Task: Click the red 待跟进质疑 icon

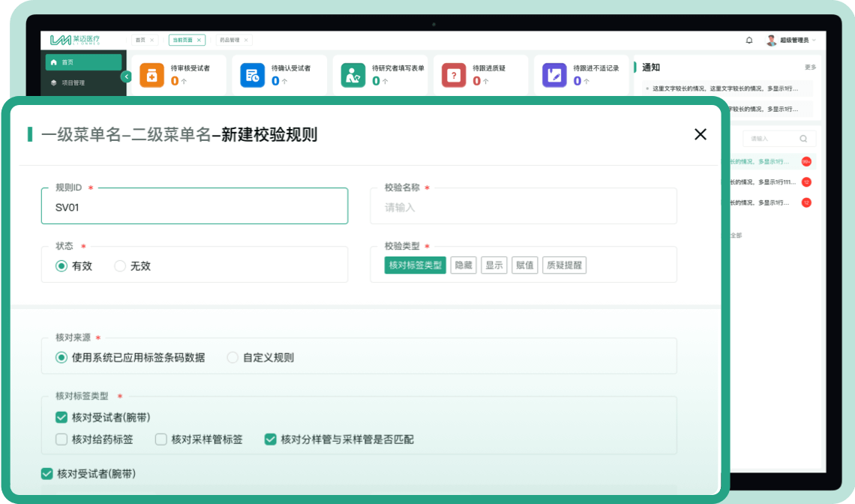Action: click(453, 75)
